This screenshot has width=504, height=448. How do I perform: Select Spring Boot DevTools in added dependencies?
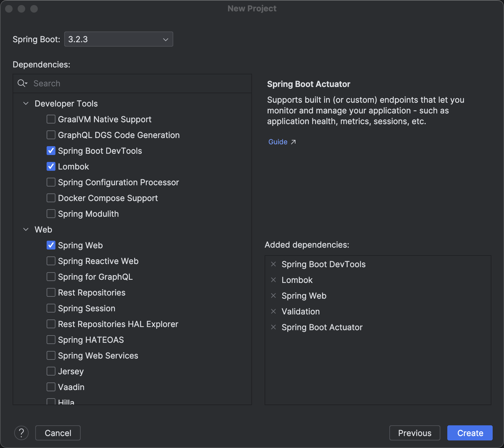(x=324, y=264)
